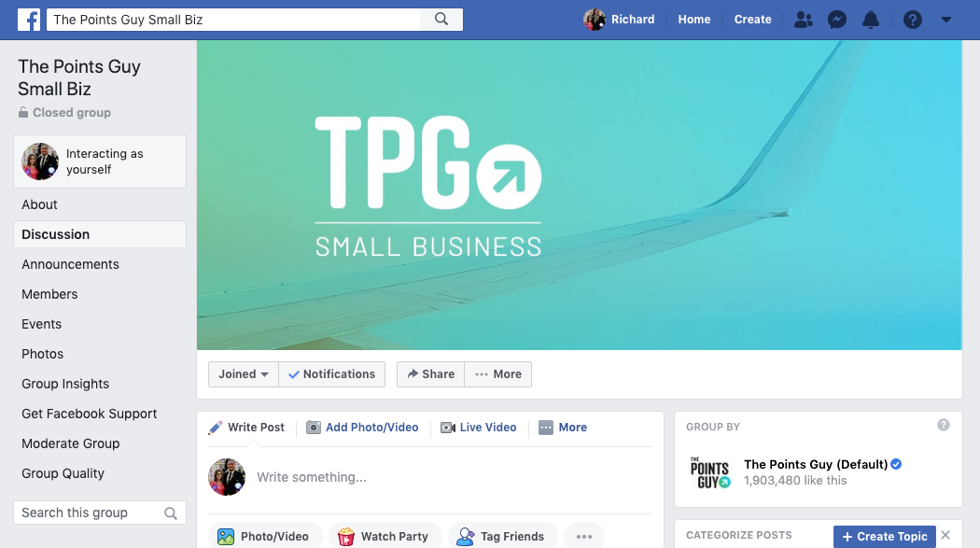Click the Facebook logo icon

[x=29, y=20]
